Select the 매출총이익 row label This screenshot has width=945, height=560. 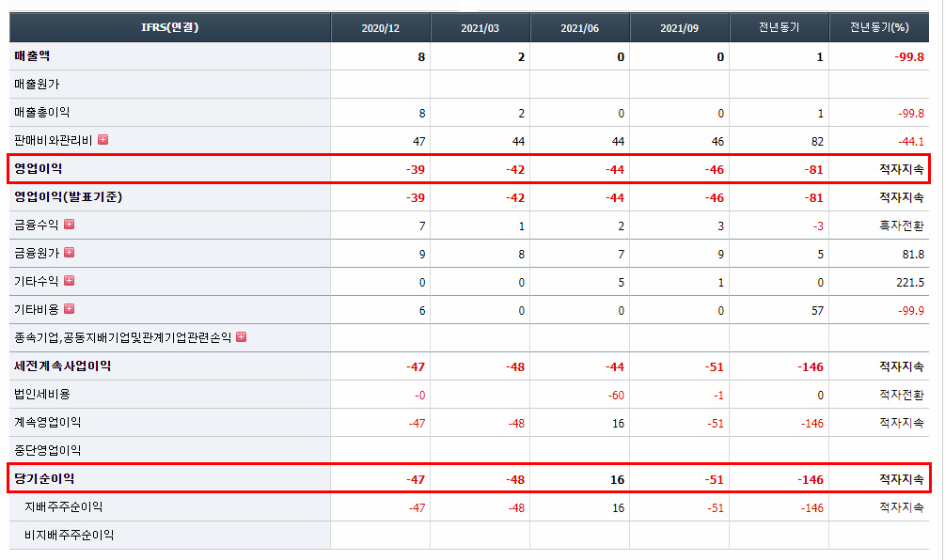point(42,113)
